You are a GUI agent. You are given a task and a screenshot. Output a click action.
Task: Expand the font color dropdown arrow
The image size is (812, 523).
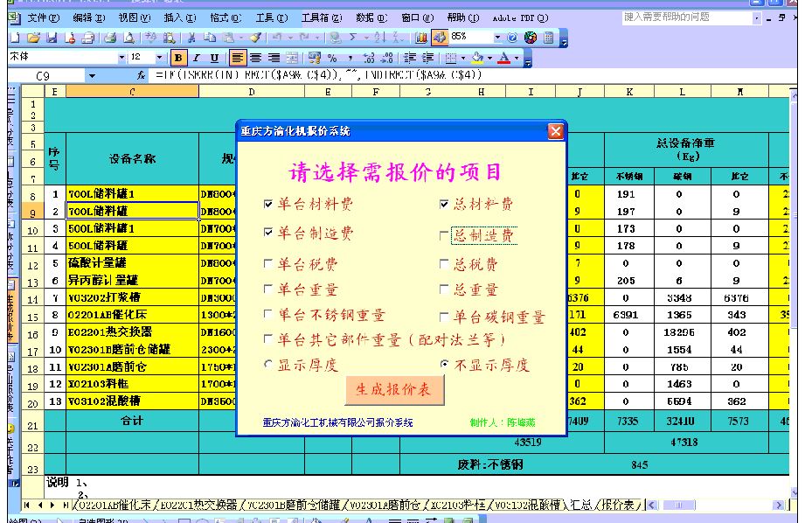[x=517, y=58]
